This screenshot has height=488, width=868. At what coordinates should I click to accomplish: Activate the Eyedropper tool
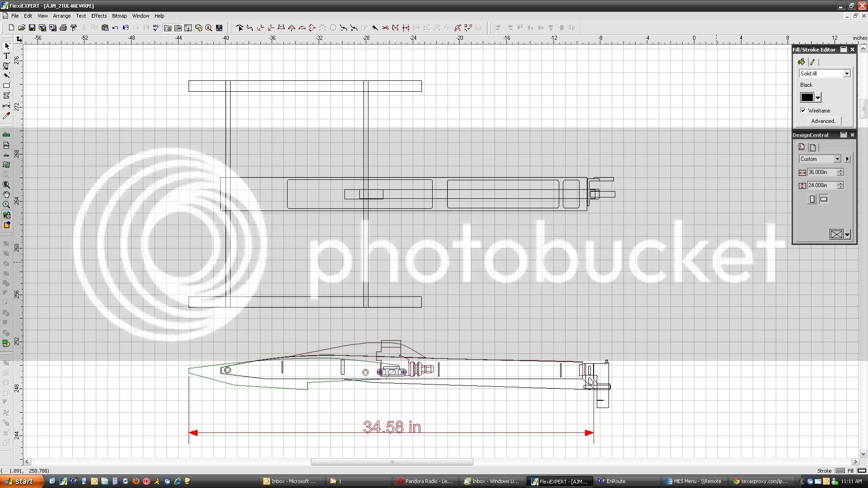(x=6, y=116)
